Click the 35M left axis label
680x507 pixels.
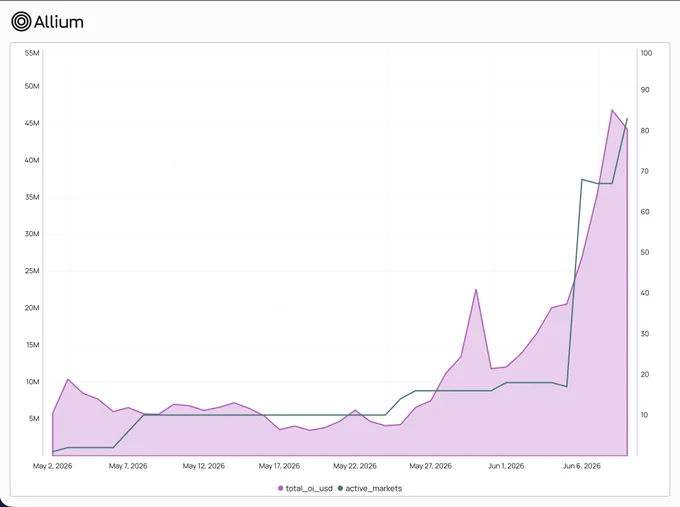tap(32, 197)
